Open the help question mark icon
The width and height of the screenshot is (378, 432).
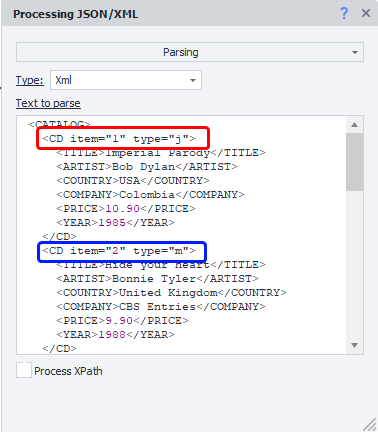344,14
